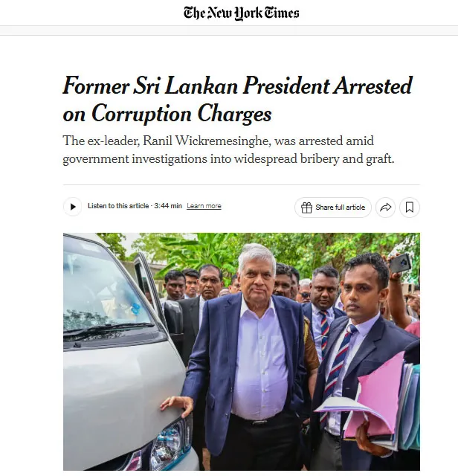Click the bookmark icon to save article
The height and width of the screenshot is (476, 458).
pos(410,208)
